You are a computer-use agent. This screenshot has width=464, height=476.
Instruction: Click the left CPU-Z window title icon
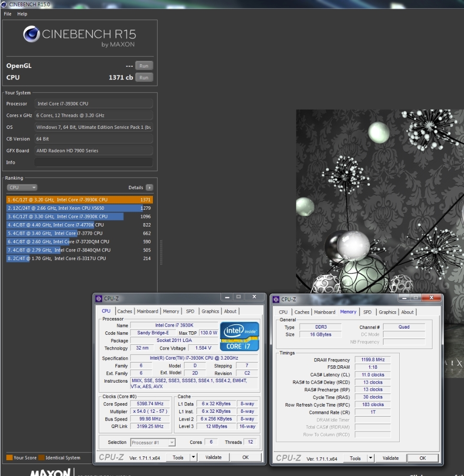99,298
